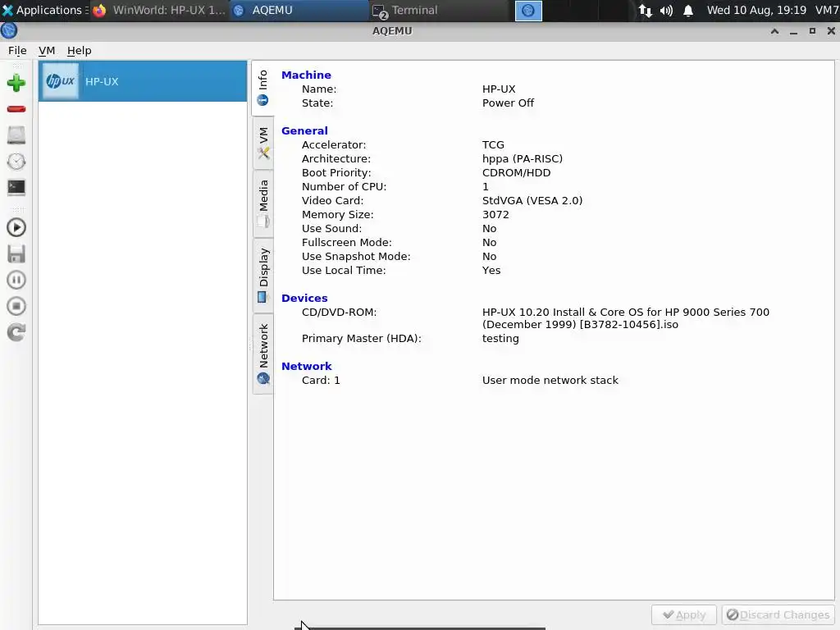The image size is (840, 630).
Task: Click the 'testing' primary master value
Action: 500,339
